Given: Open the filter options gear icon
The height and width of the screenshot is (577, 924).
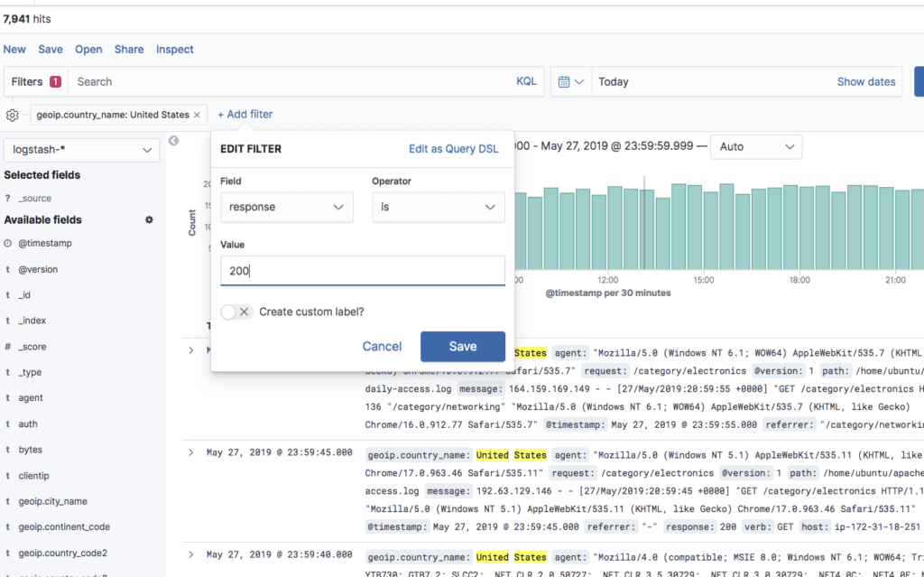Looking at the screenshot, I should 13,115.
